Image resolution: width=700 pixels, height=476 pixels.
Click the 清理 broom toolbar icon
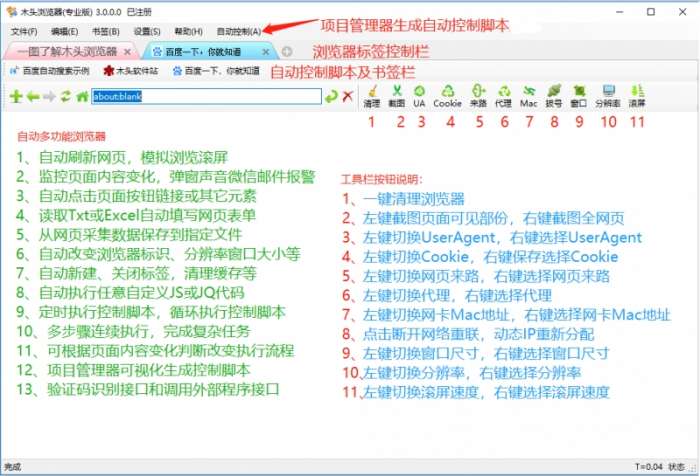coord(371,96)
